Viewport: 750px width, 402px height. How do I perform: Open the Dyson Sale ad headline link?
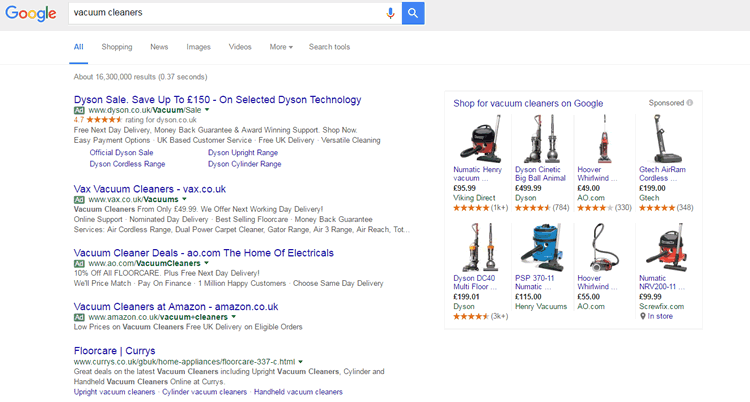pos(217,100)
